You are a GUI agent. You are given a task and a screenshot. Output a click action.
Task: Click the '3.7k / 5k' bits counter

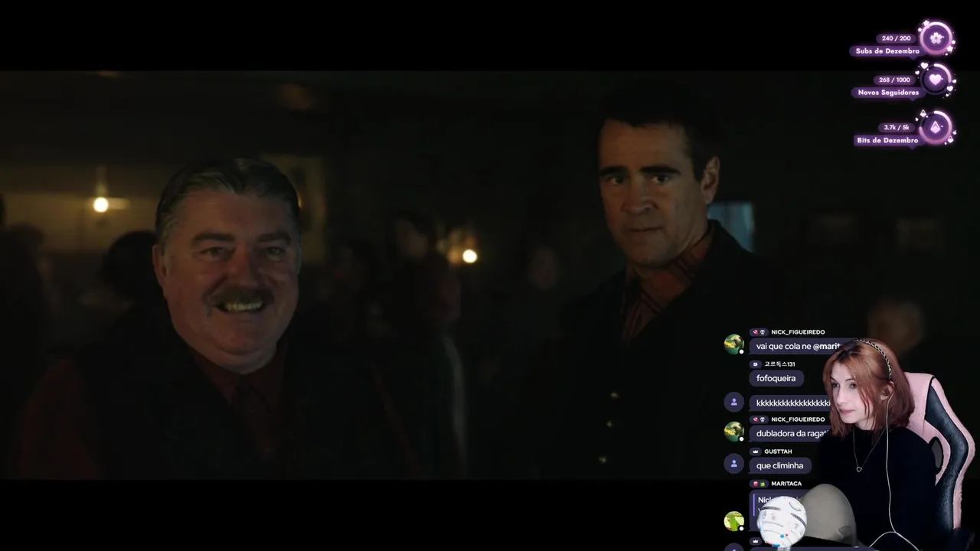pyautogui.click(x=897, y=128)
